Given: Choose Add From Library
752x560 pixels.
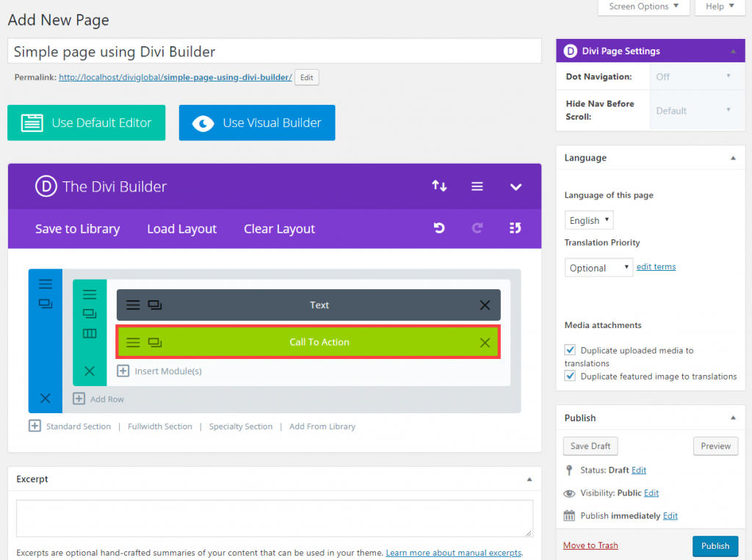Looking at the screenshot, I should point(322,426).
